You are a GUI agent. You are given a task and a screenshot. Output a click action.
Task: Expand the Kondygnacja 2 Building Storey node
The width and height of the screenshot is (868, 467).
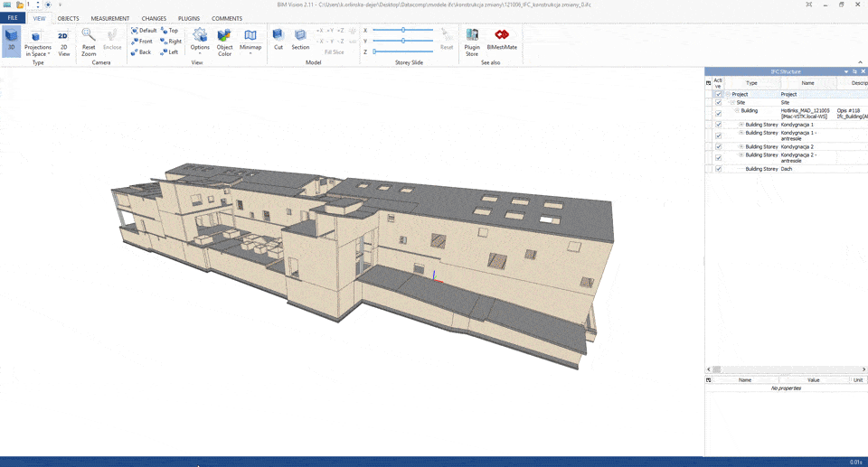click(x=741, y=146)
